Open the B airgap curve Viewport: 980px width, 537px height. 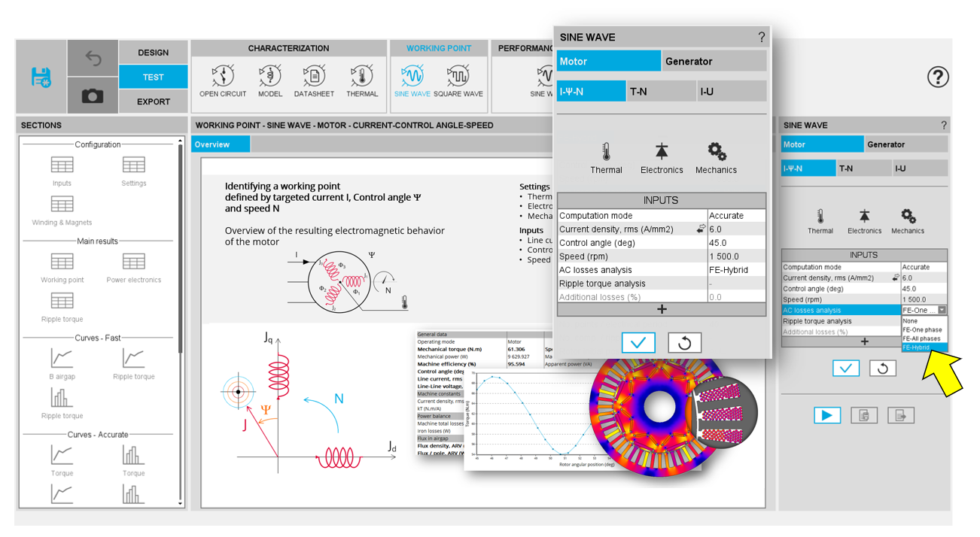click(62, 364)
